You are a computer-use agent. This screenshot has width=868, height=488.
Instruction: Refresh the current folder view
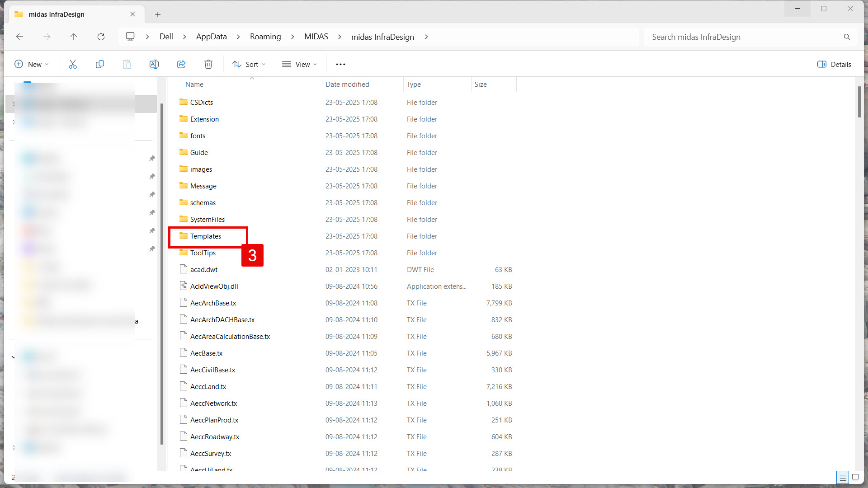[x=101, y=37]
